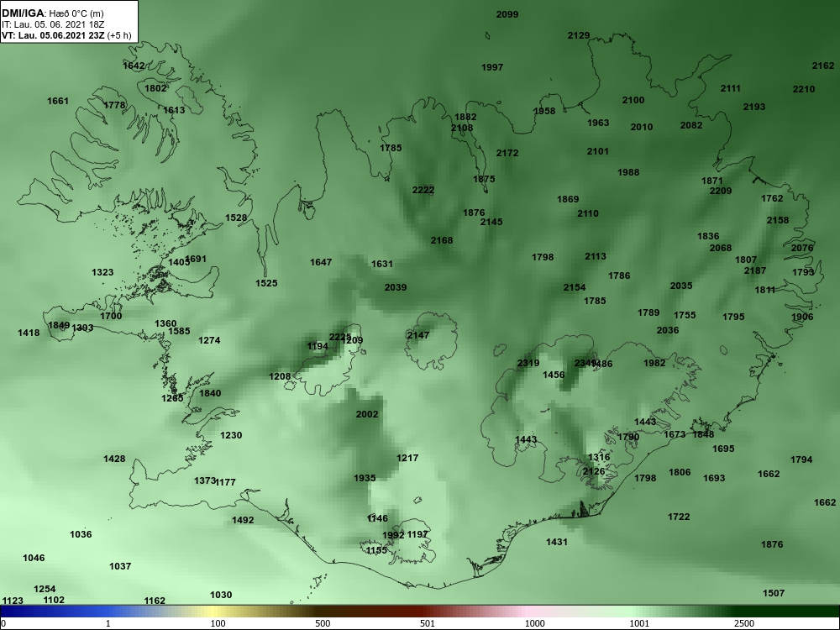Click the map value 2100

(x=633, y=100)
